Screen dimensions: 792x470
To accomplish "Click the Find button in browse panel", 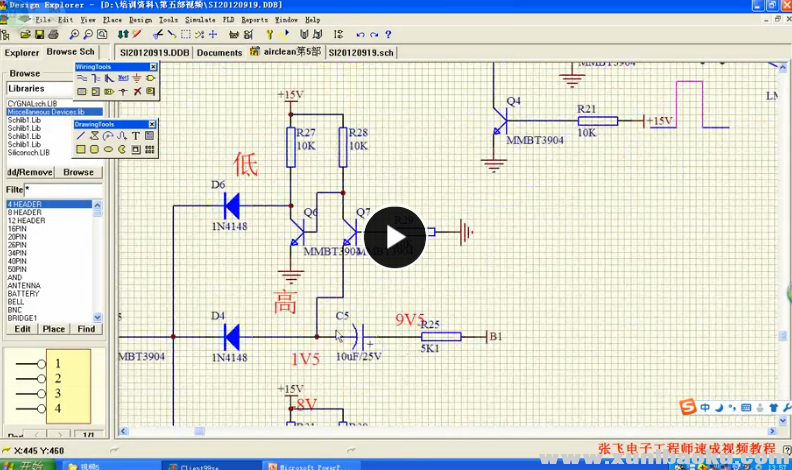I will tap(86, 328).
